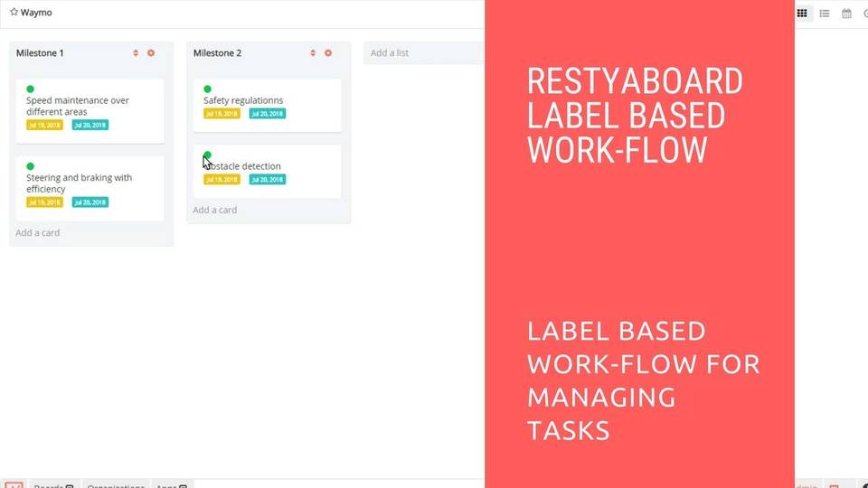Image resolution: width=868 pixels, height=488 pixels.
Task: Click the sort arrows on Milestone 1
Action: [136, 53]
